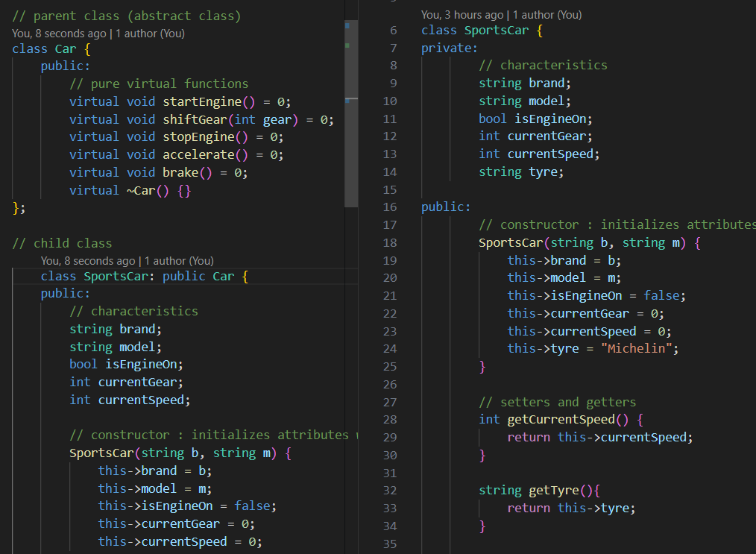Click 'public:' on line 16
The height and width of the screenshot is (554, 756).
coord(446,207)
